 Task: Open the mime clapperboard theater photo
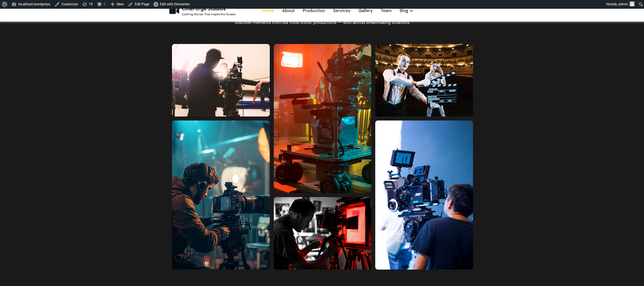tap(424, 80)
